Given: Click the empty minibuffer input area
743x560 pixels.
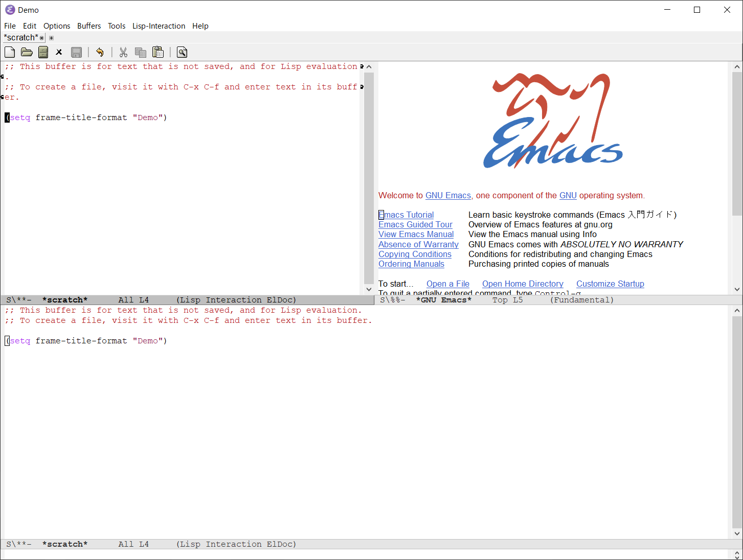Looking at the screenshot, I should click(x=366, y=555).
